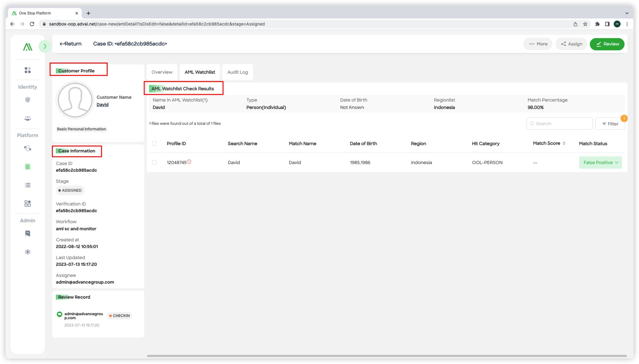
Task: Open a new browser tab with plus
Action: 88,13
